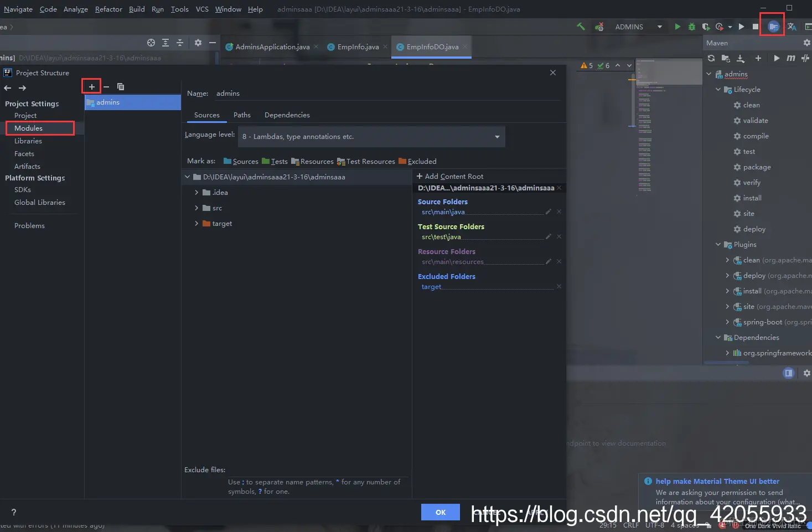
Task: Debug the ADMINS configuration with the bug icon
Action: coord(691,27)
